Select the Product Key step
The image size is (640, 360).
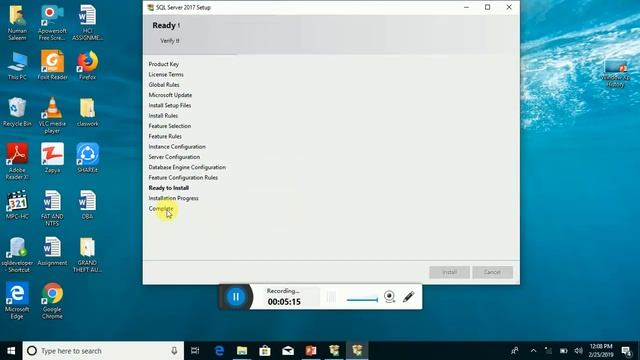[x=164, y=64]
